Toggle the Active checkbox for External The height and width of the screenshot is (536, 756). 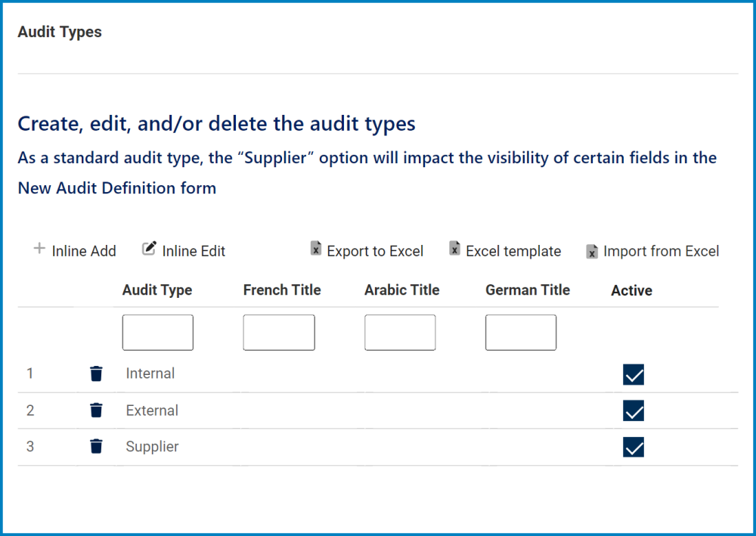tap(633, 411)
